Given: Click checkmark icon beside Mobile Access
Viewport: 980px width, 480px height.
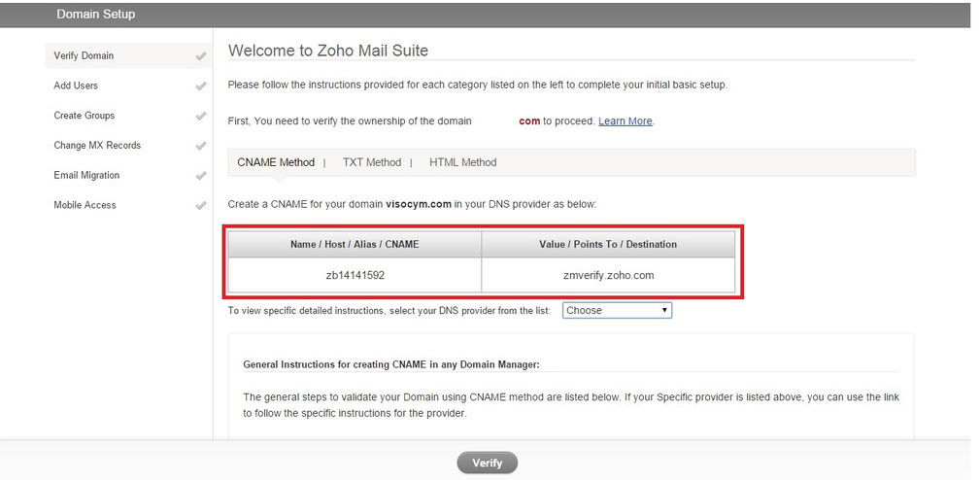Looking at the screenshot, I should pos(201,205).
